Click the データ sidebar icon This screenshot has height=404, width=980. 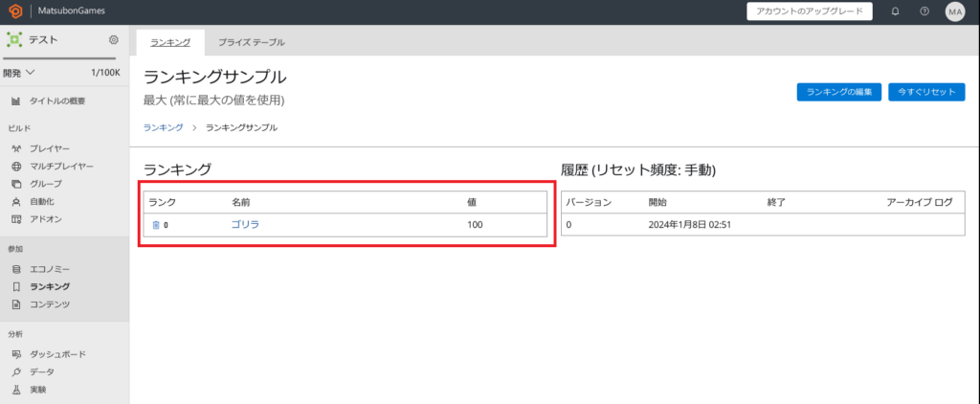pyautogui.click(x=17, y=371)
